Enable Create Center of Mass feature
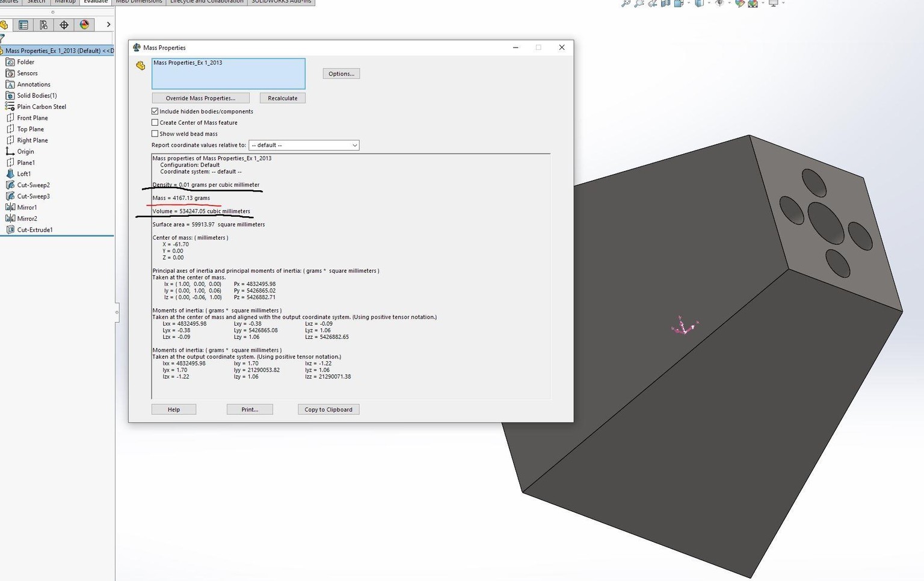Image resolution: width=924 pixels, height=581 pixels. pos(155,122)
